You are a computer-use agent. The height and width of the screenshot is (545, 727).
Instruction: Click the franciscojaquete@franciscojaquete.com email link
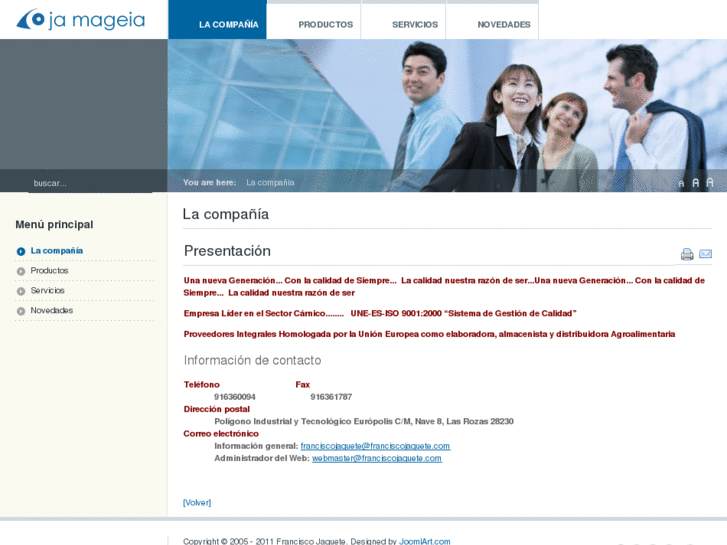click(x=375, y=446)
